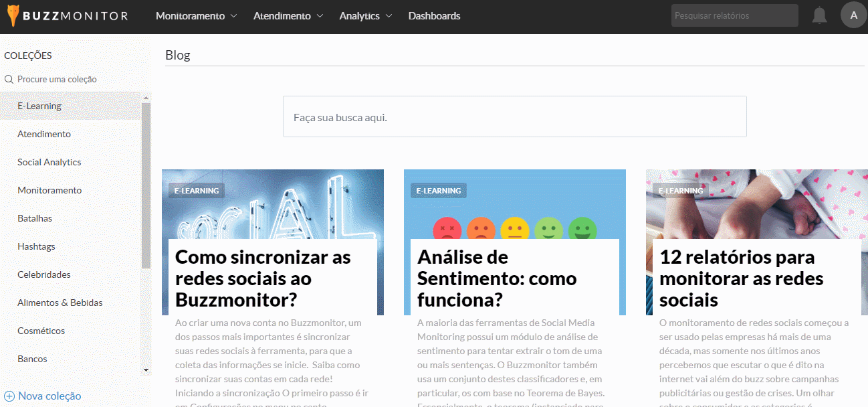Open the Alimentos & Bebidas collection
The width and height of the screenshot is (868, 407).
pos(60,303)
